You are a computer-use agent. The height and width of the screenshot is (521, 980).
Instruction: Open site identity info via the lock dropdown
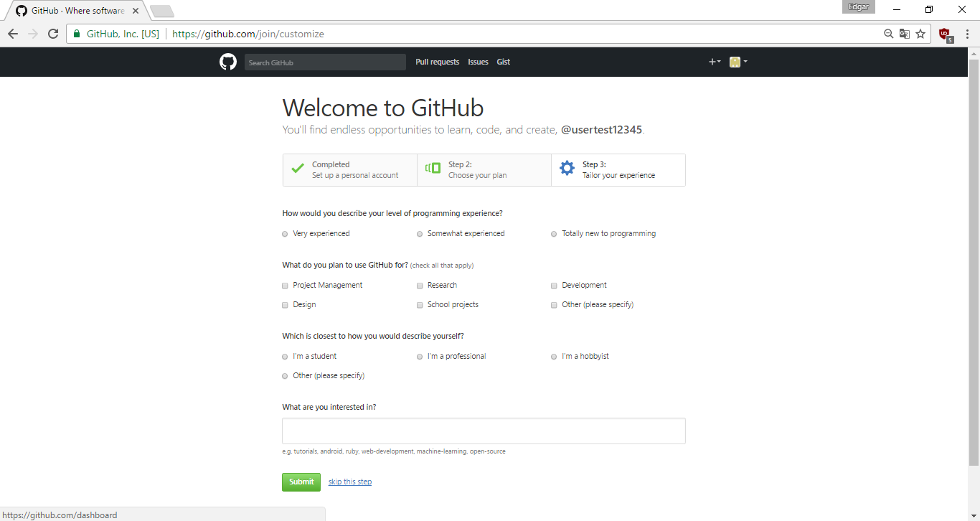[x=75, y=33]
